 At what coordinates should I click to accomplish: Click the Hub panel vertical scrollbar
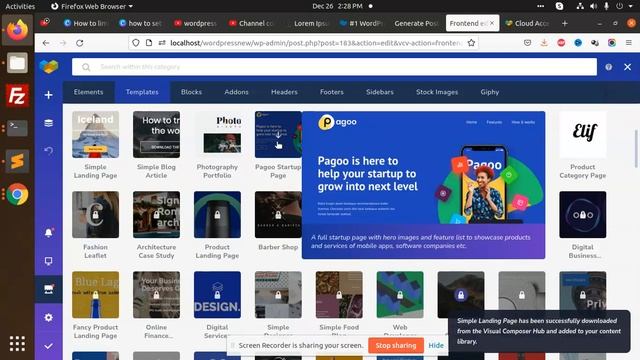click(636, 149)
